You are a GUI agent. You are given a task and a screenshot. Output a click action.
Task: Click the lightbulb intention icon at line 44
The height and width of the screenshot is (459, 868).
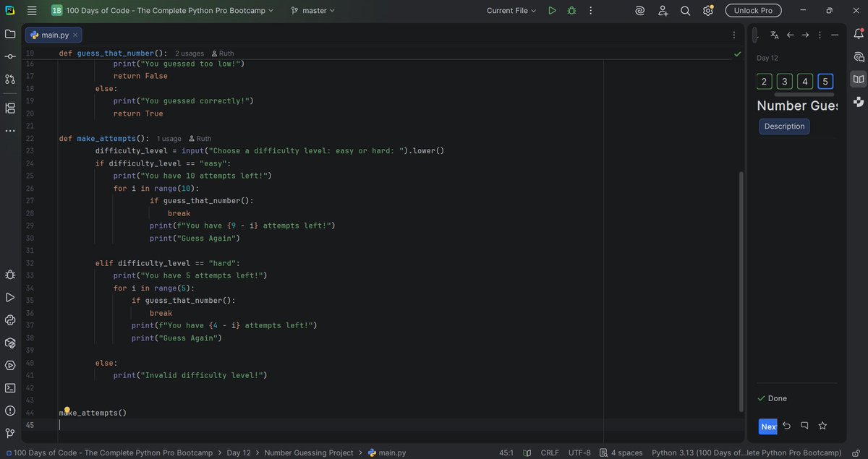point(66,411)
